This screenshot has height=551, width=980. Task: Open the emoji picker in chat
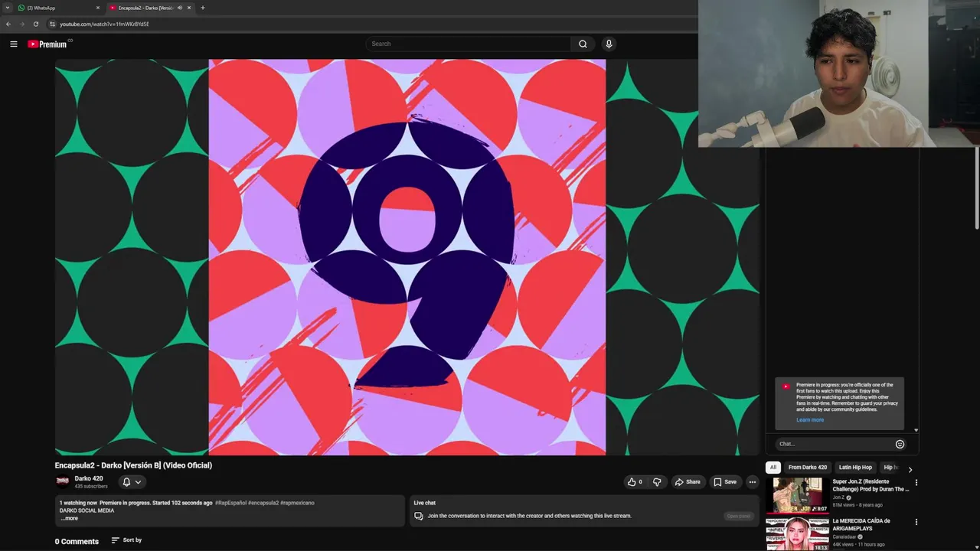click(x=900, y=444)
